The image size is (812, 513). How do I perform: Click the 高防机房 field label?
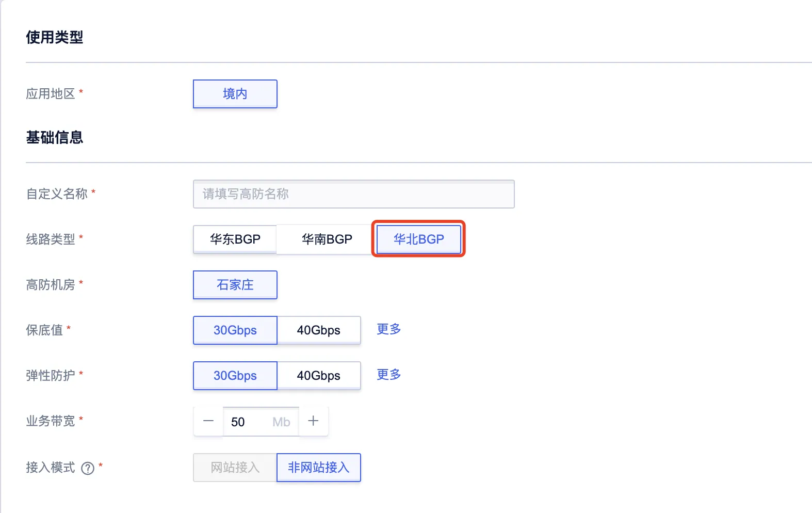click(51, 285)
